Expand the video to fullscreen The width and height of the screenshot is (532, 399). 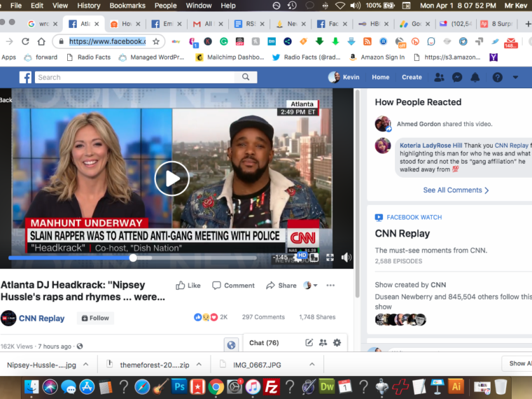point(330,258)
